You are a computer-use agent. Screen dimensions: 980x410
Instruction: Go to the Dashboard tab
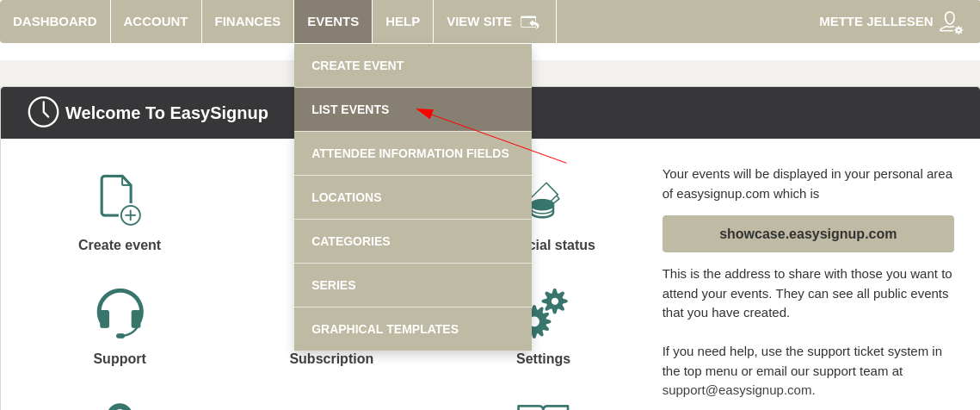[x=55, y=22]
